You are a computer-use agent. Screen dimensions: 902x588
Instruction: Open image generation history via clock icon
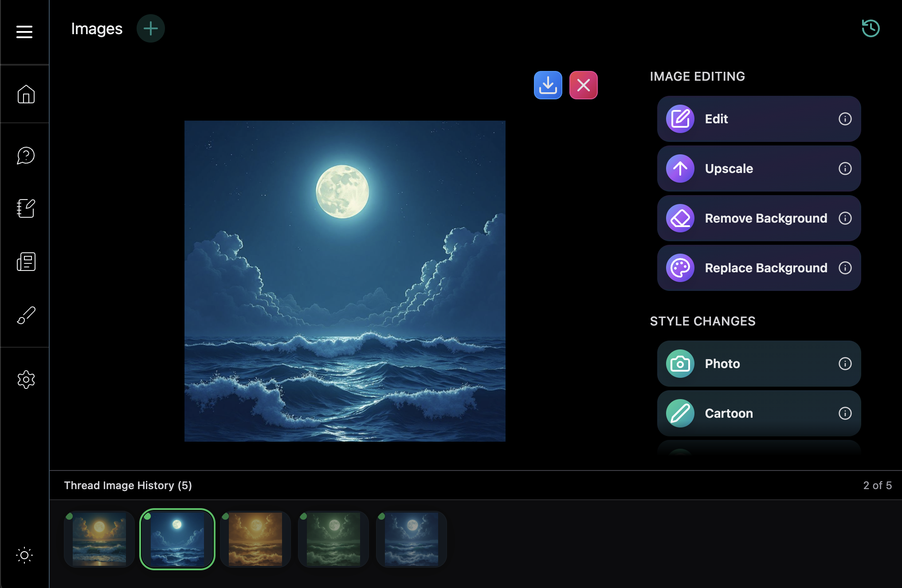pos(871,28)
